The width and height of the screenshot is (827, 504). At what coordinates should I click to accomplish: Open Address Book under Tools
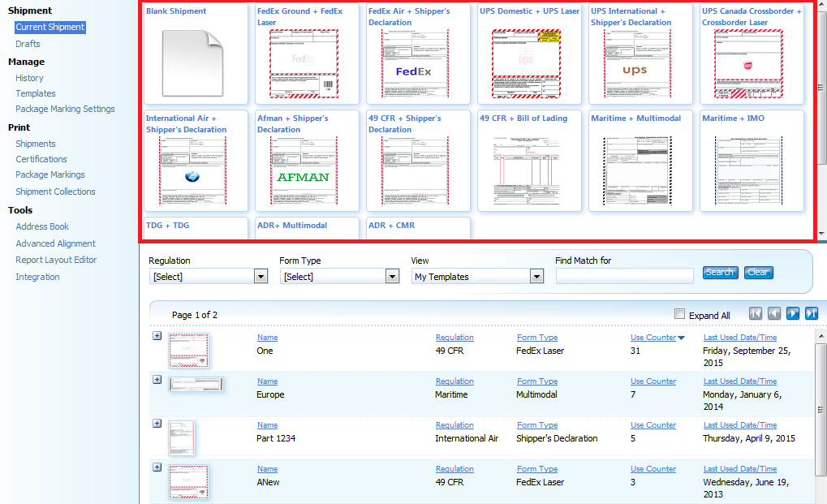click(42, 226)
